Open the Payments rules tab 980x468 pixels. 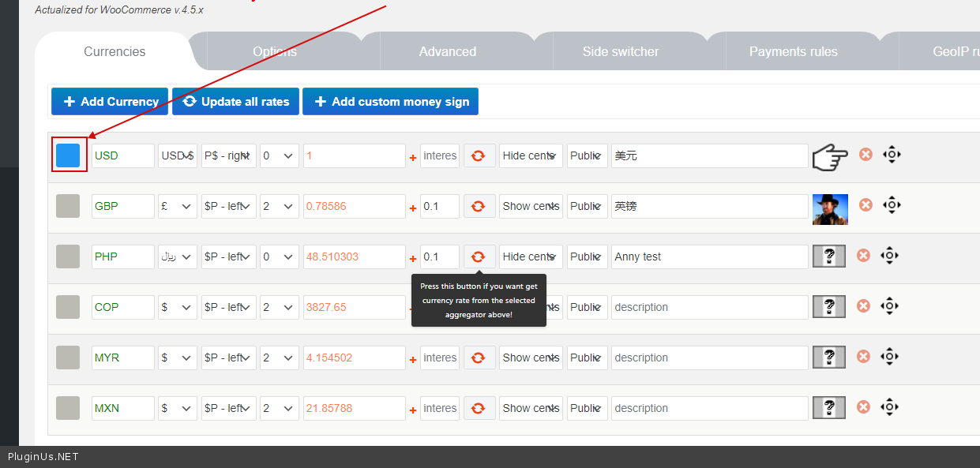[x=793, y=52]
